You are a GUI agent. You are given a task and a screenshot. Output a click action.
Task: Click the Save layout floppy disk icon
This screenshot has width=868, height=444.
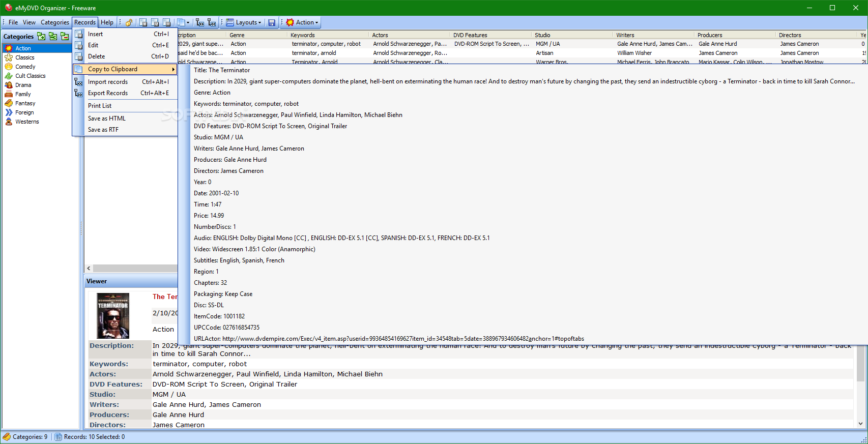[272, 22]
